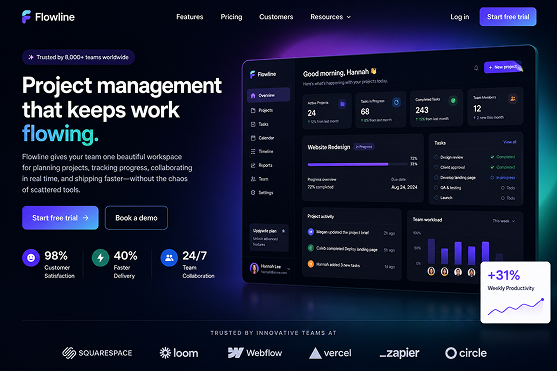This screenshot has width=557, height=371.
Task: Toggle the Design review task circle
Action: [x=436, y=157]
